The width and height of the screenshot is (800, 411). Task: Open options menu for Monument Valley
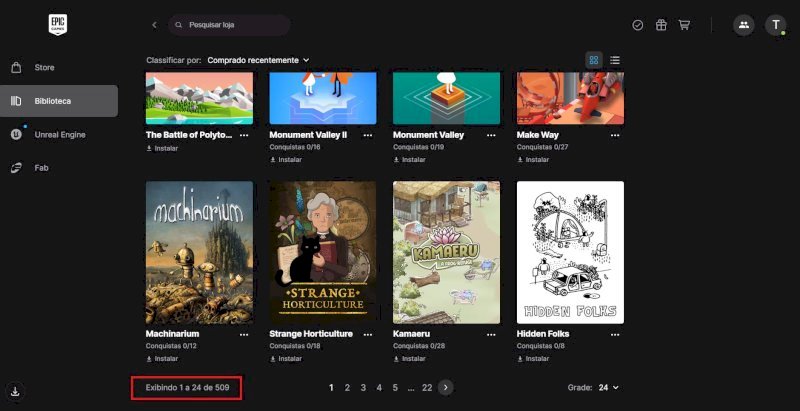(491, 135)
